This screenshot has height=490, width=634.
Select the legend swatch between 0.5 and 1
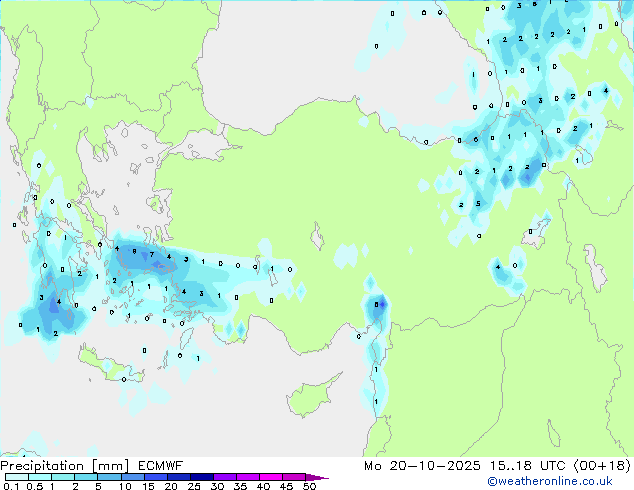pyautogui.click(x=40, y=477)
